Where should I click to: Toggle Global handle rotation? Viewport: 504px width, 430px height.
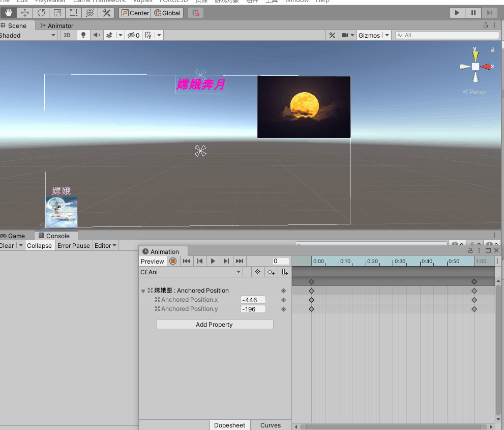(x=167, y=13)
